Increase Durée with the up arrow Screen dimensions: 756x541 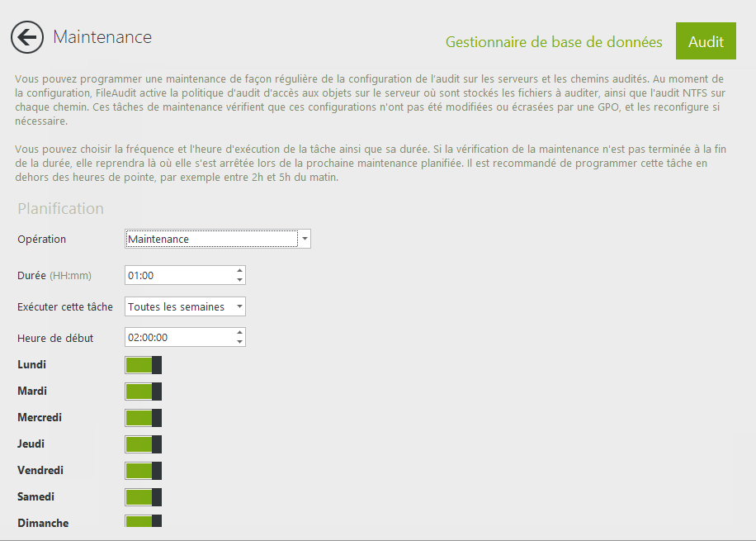click(x=239, y=270)
